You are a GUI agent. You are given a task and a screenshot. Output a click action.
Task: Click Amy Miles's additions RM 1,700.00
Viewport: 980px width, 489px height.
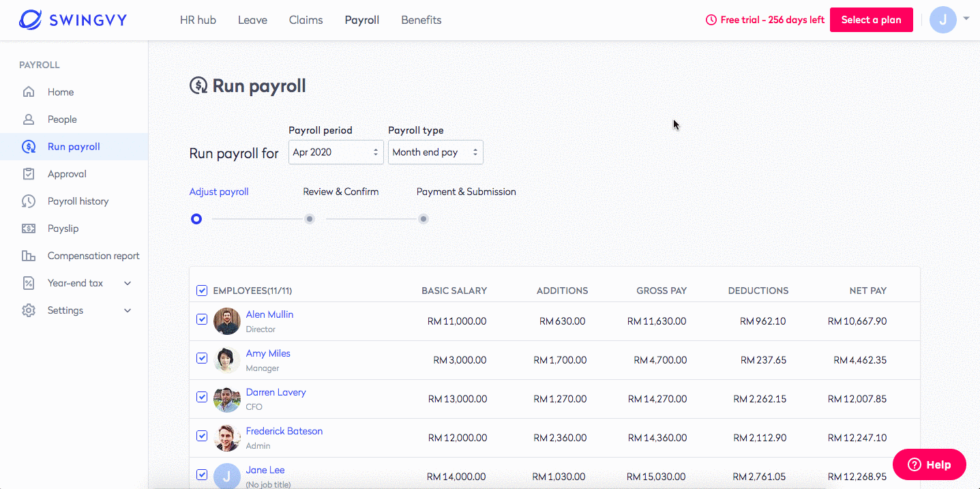(x=559, y=360)
